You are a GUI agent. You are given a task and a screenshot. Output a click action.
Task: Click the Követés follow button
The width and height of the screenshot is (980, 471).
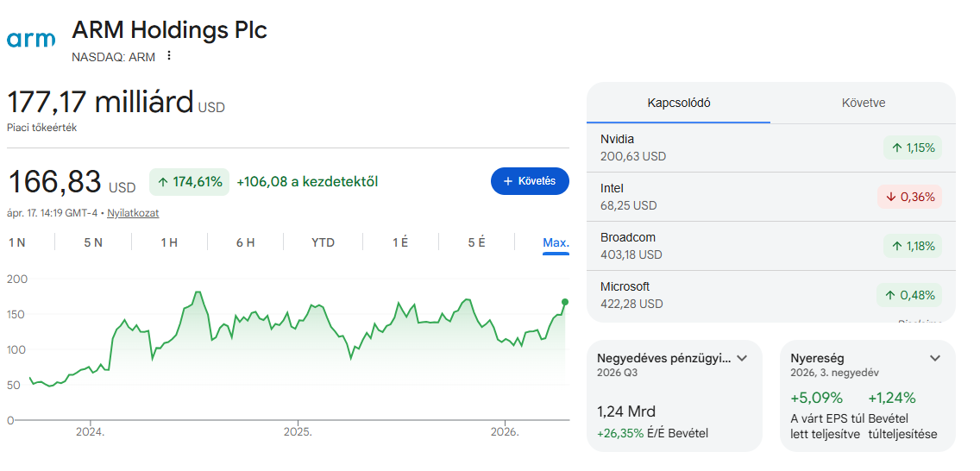tap(530, 181)
